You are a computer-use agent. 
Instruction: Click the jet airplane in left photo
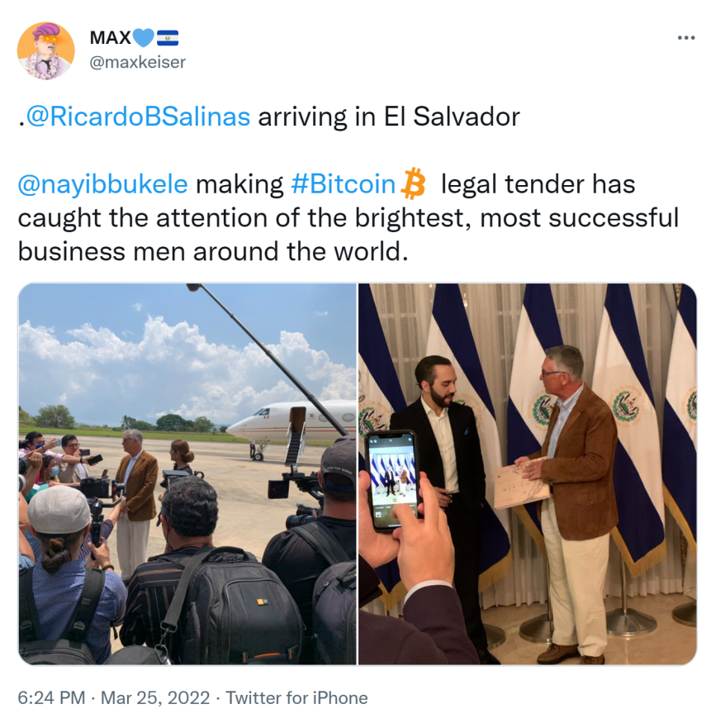pyautogui.click(x=291, y=425)
